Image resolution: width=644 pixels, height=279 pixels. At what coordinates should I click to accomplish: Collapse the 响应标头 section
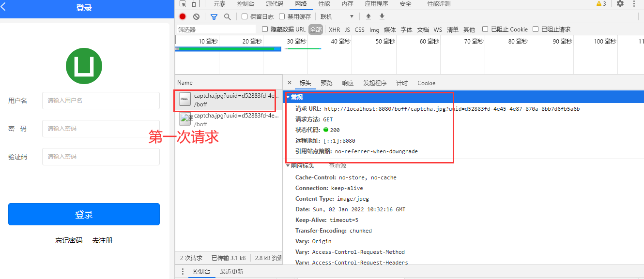point(289,166)
